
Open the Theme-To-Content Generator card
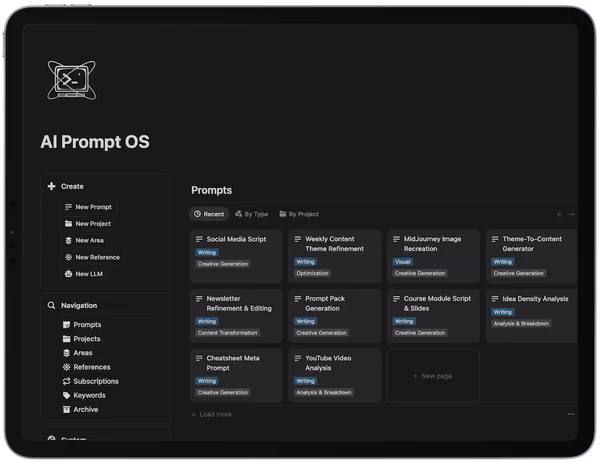[532, 256]
